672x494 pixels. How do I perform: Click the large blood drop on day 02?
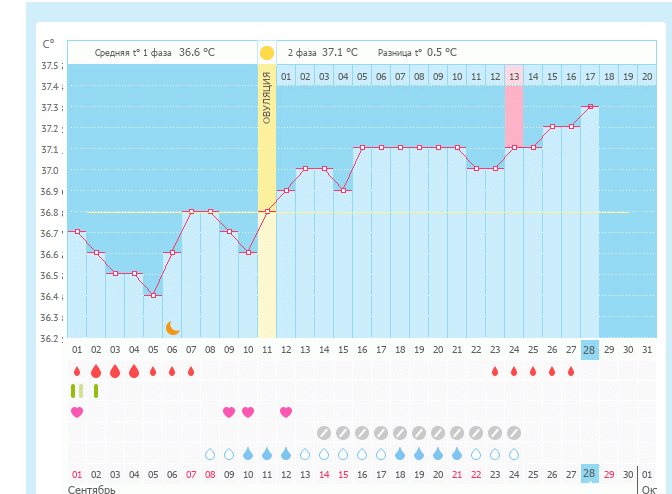pyautogui.click(x=96, y=371)
